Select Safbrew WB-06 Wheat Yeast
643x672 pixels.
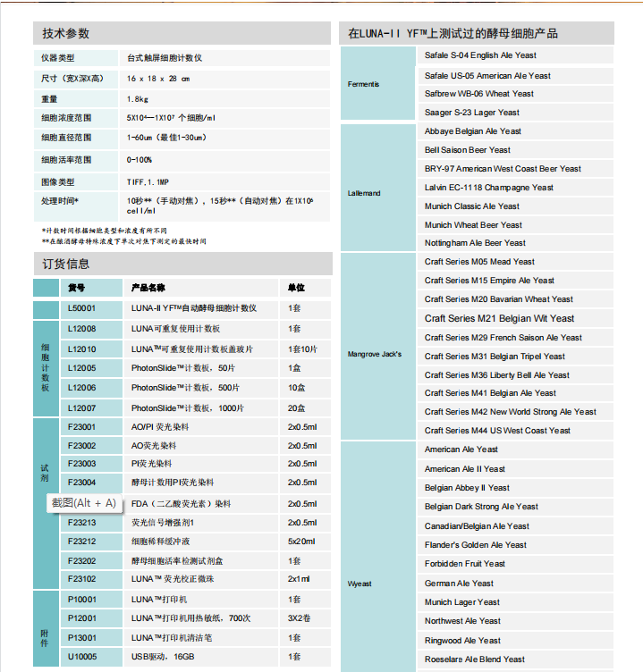[x=479, y=94]
